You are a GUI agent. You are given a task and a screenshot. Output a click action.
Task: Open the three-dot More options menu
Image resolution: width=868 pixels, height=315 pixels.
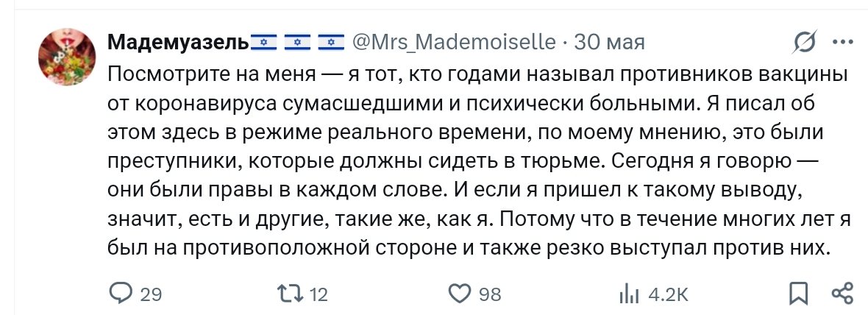tap(841, 43)
